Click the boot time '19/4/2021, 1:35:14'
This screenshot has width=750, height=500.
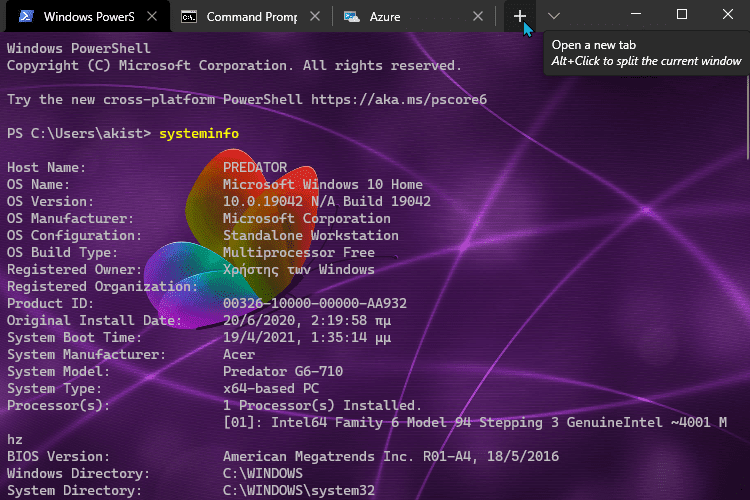point(295,338)
